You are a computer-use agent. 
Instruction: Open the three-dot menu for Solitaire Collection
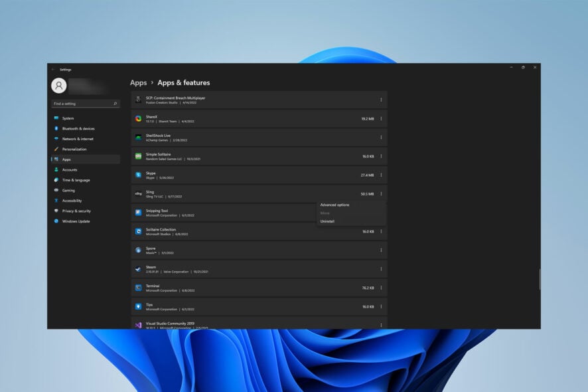[381, 231]
